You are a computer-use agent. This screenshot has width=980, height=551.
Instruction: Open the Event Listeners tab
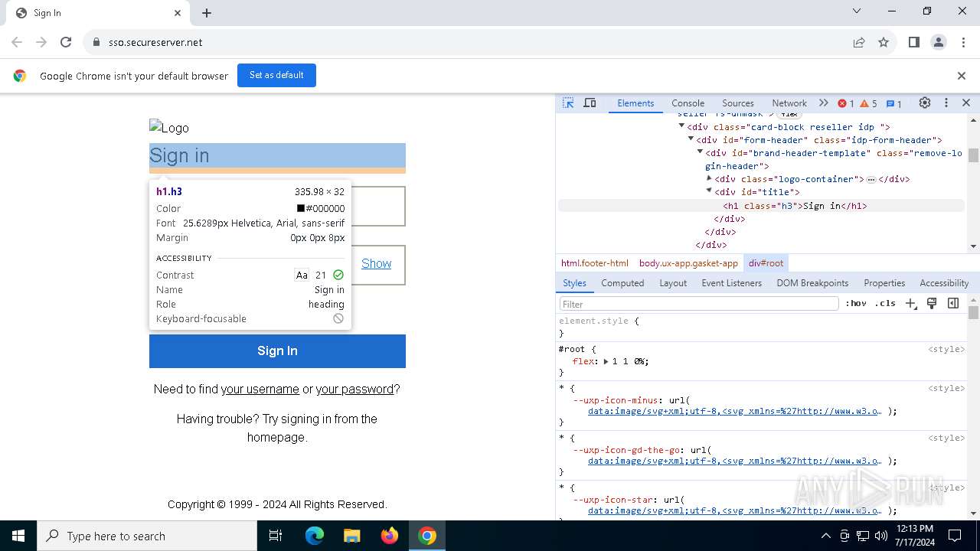[733, 283]
